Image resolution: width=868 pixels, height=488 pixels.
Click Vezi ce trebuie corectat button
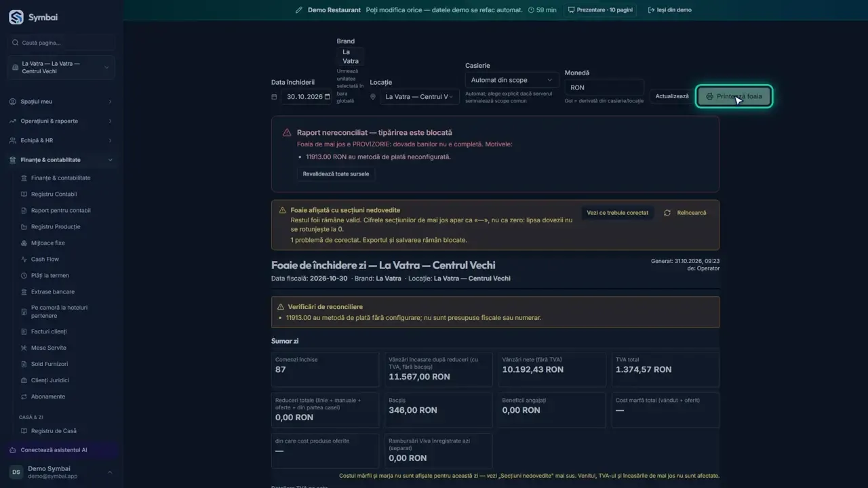tap(618, 213)
